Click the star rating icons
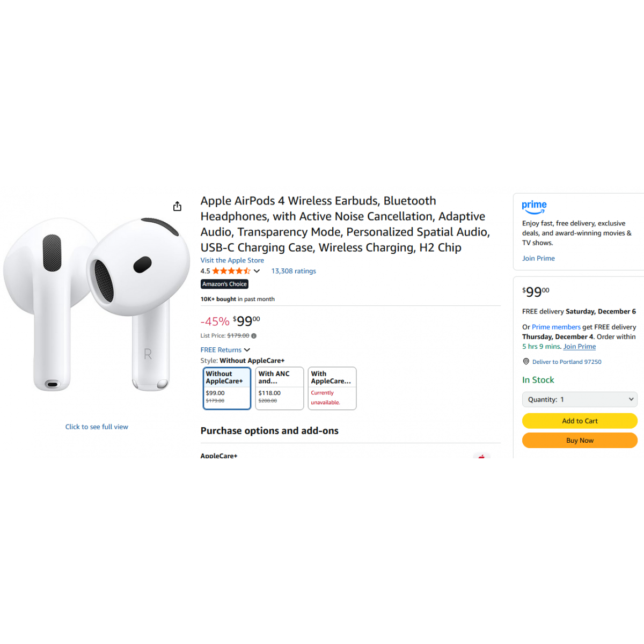 tap(231, 271)
